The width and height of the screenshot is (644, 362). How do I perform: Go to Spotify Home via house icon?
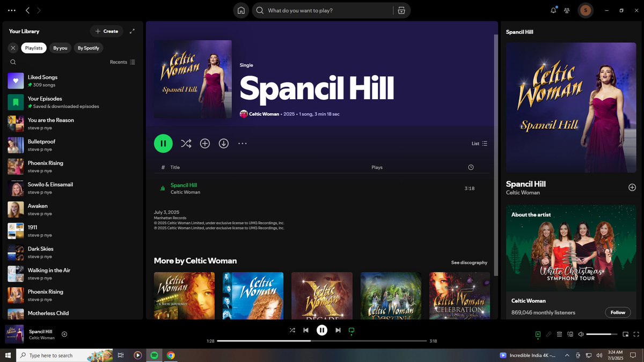tap(241, 10)
